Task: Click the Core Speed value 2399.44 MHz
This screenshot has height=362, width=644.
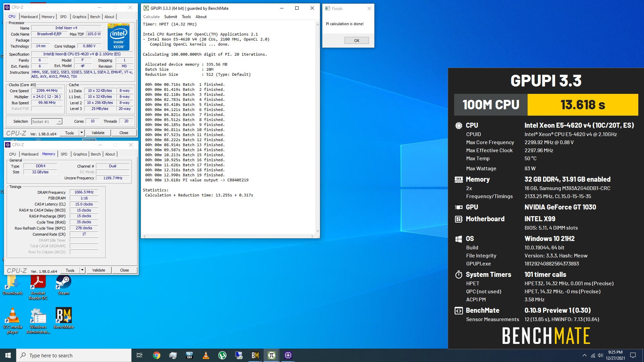Action: click(47, 91)
